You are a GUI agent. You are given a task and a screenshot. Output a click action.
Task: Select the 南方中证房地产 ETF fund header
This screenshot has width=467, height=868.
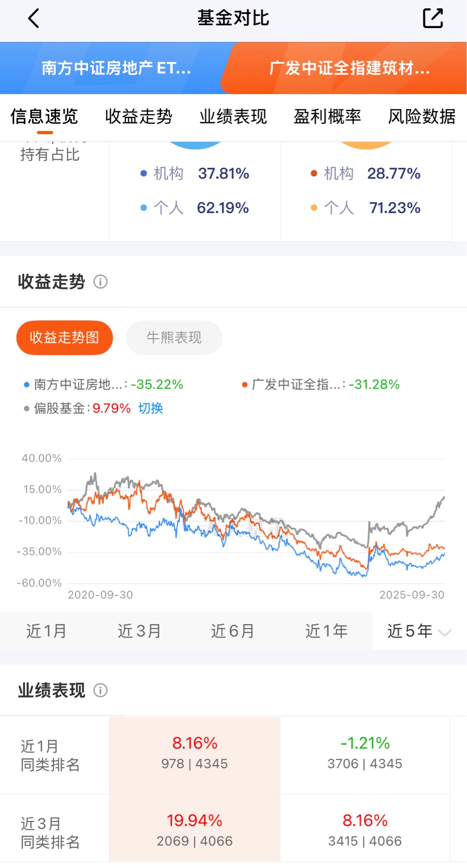[x=116, y=68]
